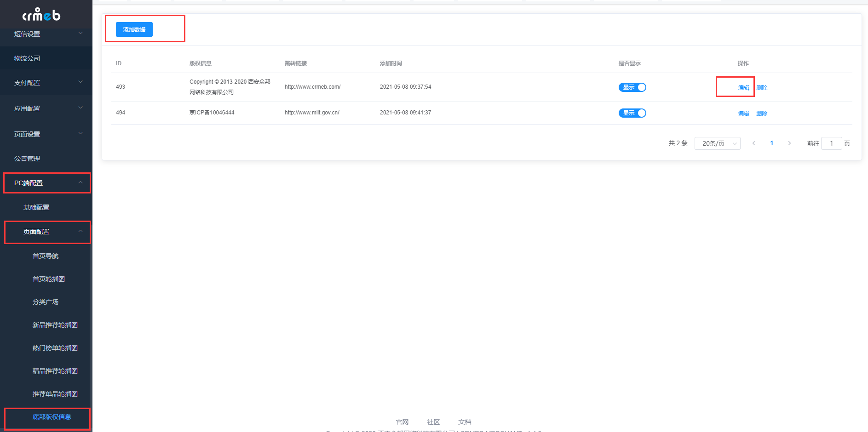Open the 20条/页 page size dropdown
Viewport: 868px width, 432px height.
pyautogui.click(x=717, y=143)
